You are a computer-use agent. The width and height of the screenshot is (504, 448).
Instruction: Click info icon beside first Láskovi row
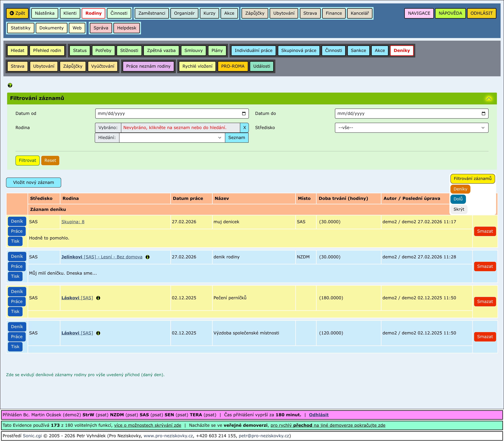98,298
